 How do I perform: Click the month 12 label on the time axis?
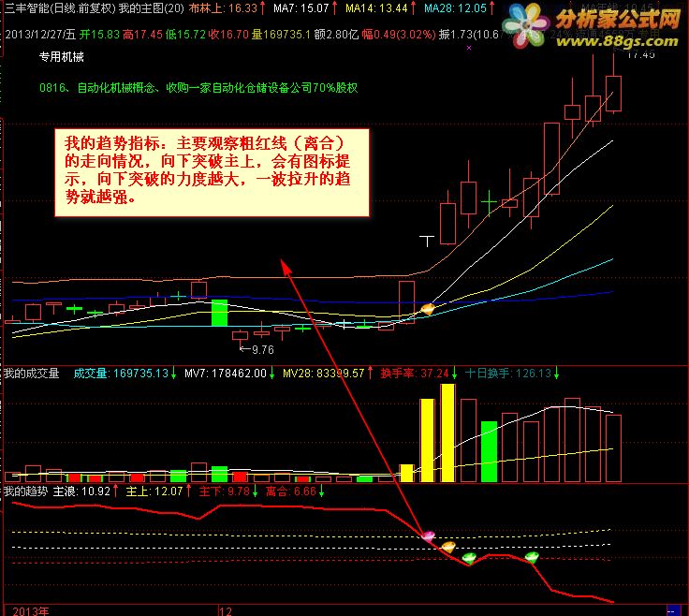pyautogui.click(x=226, y=610)
